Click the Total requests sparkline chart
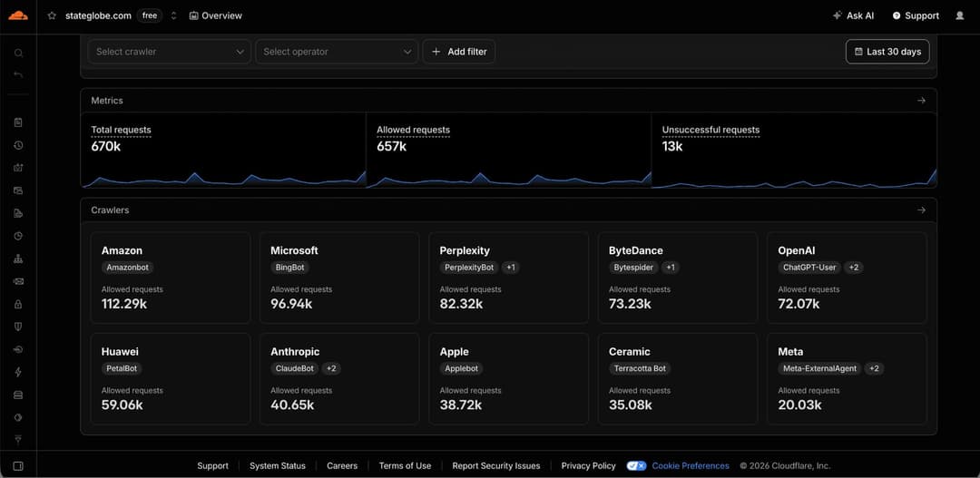Image resolution: width=980 pixels, height=478 pixels. click(x=223, y=178)
